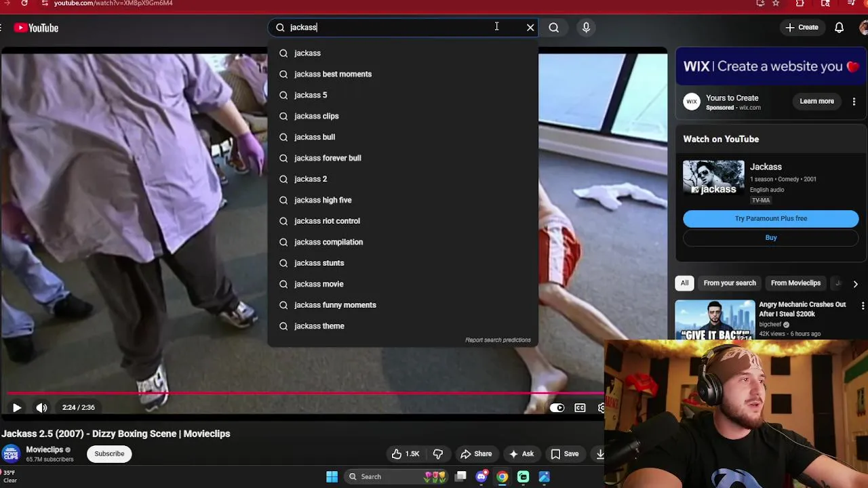Toggle the autoplay switch in player
The width and height of the screenshot is (868, 488).
click(557, 407)
